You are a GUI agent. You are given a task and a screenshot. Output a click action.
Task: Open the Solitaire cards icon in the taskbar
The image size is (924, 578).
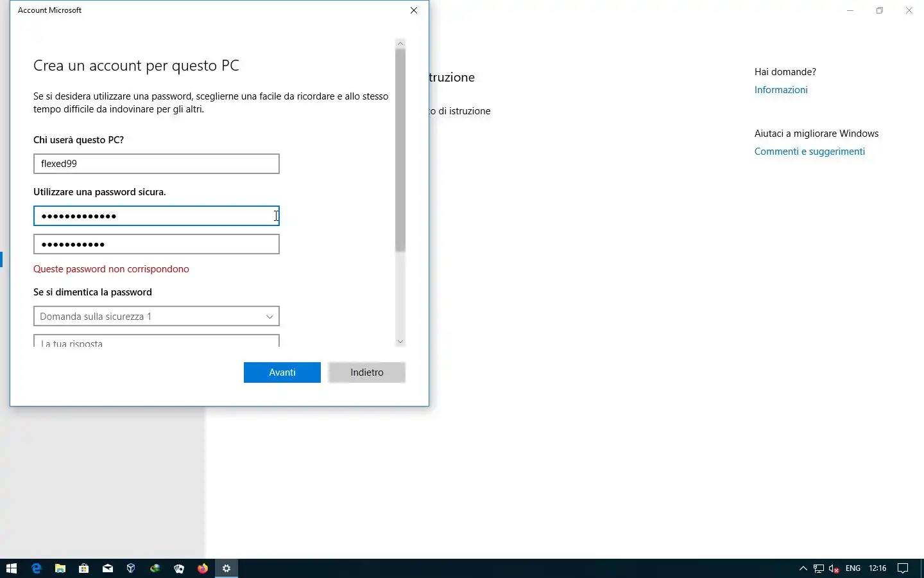click(x=178, y=568)
